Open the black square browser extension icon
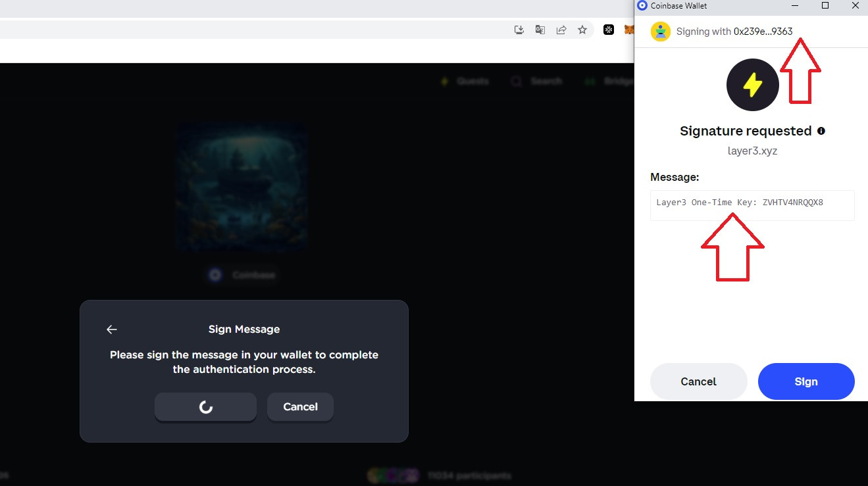 coord(609,30)
